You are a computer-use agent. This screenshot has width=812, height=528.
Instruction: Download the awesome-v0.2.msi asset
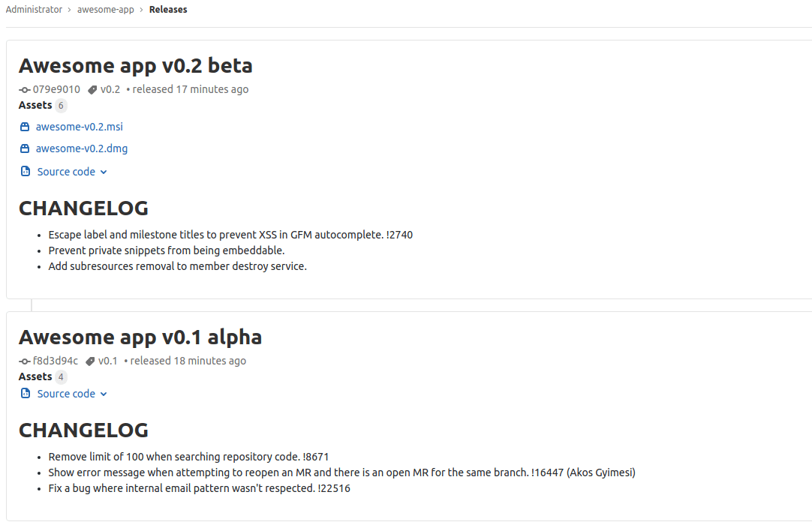point(81,127)
